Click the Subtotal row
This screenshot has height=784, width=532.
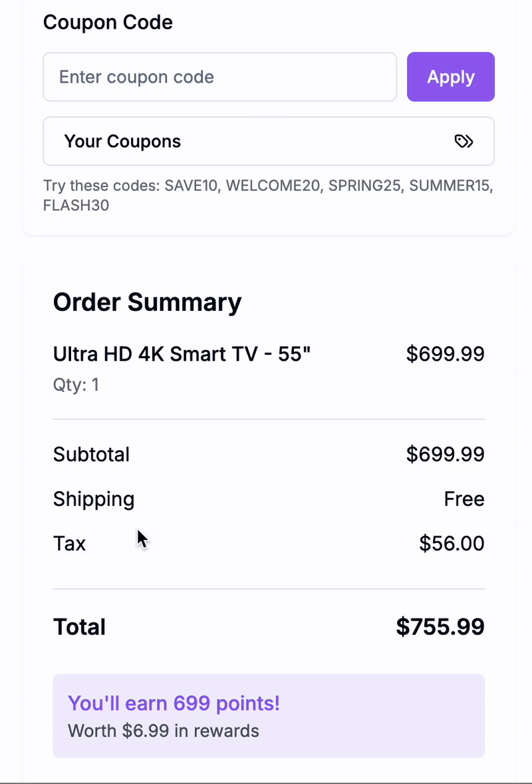click(x=91, y=454)
